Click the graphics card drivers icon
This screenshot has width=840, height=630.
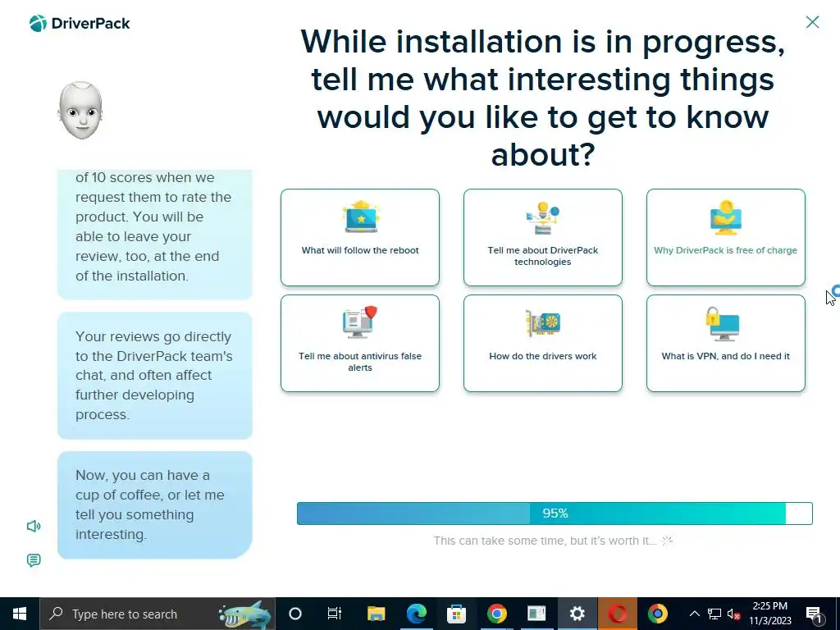[543, 322]
